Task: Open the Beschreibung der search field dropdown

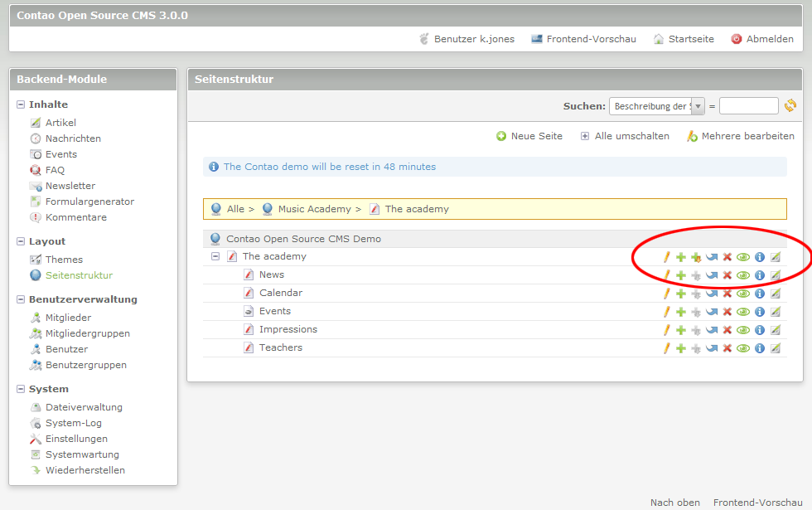Action: pyautogui.click(x=656, y=106)
